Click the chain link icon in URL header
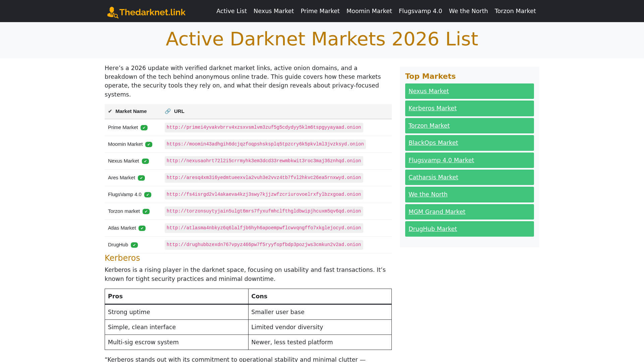Screen dimensions: 644x362 168,111
